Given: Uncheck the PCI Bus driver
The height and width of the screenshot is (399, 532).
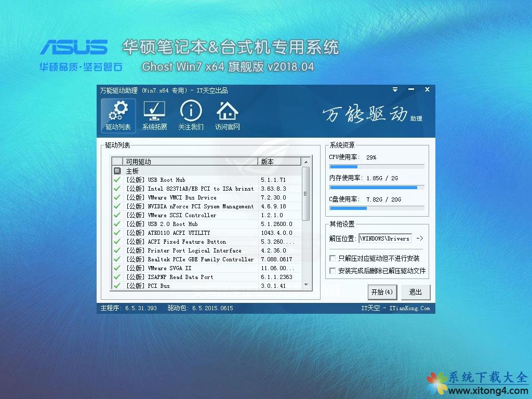Looking at the screenshot, I should tap(117, 285).
